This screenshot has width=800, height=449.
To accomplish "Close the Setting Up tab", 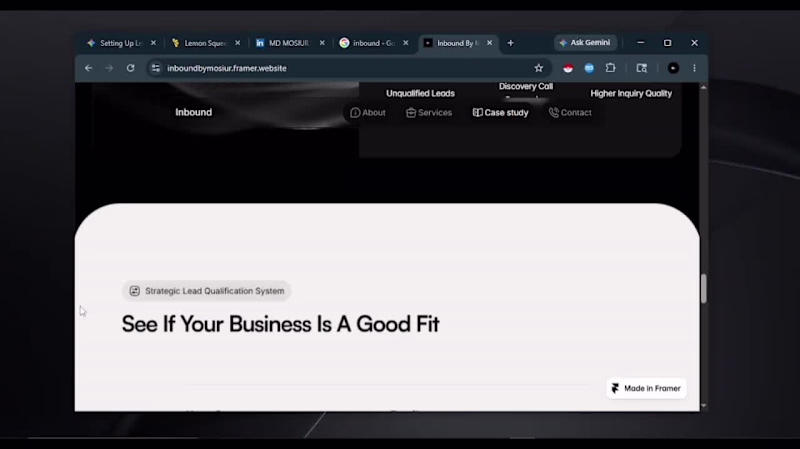I will point(153,43).
